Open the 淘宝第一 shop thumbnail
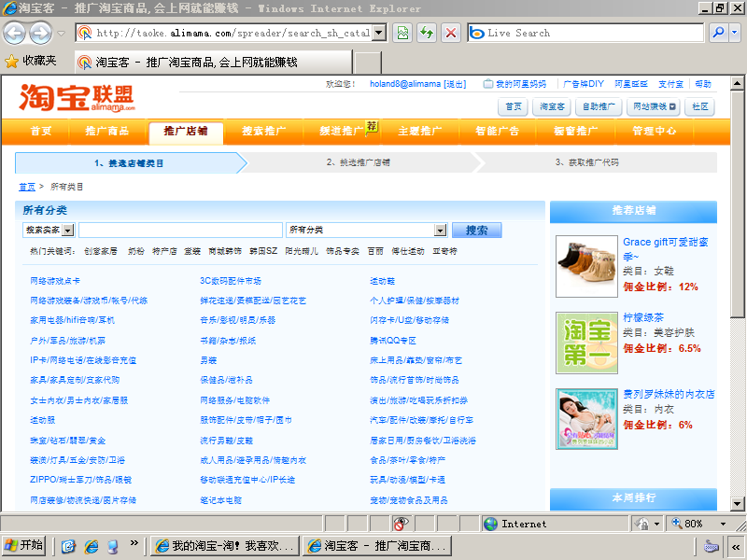The image size is (747, 560). click(x=587, y=343)
